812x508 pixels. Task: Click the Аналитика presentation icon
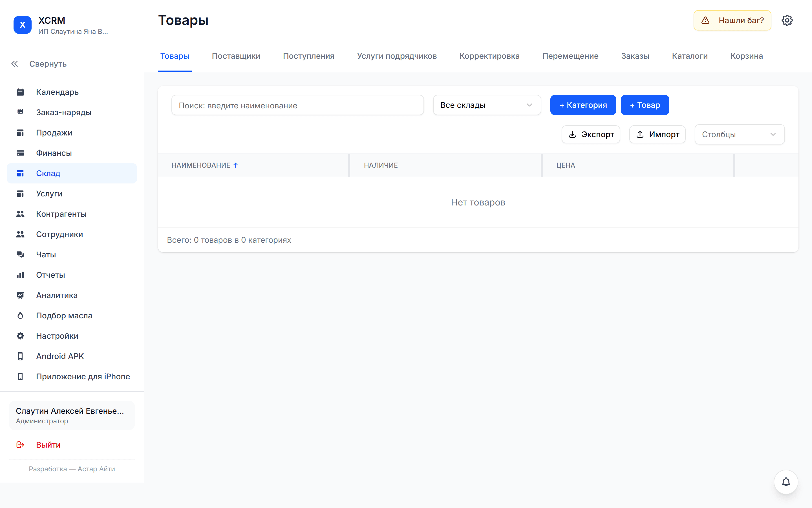coord(20,295)
